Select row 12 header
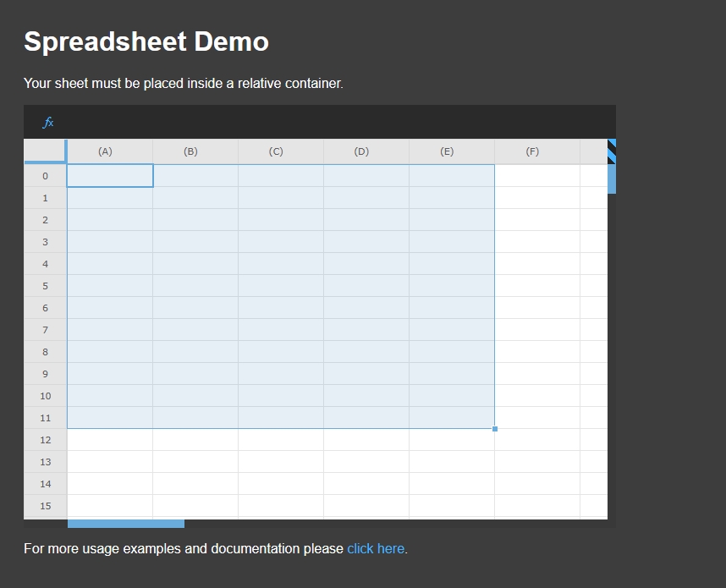Image resolution: width=726 pixels, height=588 pixels. click(x=46, y=440)
